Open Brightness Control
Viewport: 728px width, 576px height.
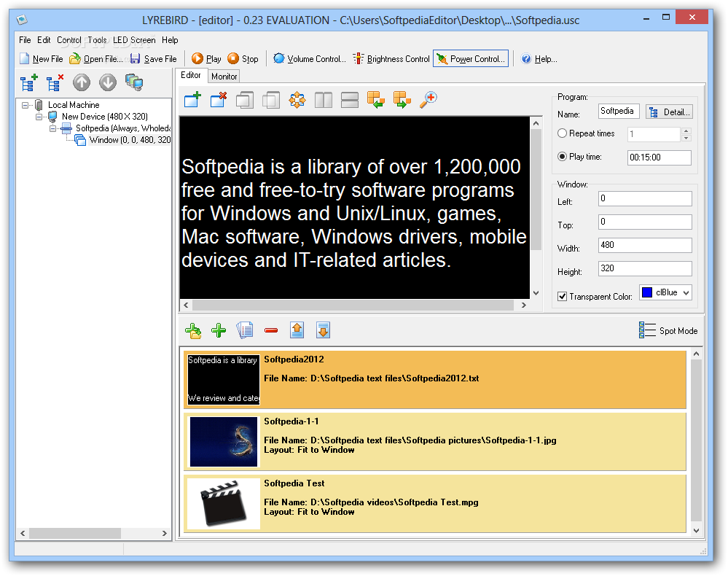[x=391, y=58]
